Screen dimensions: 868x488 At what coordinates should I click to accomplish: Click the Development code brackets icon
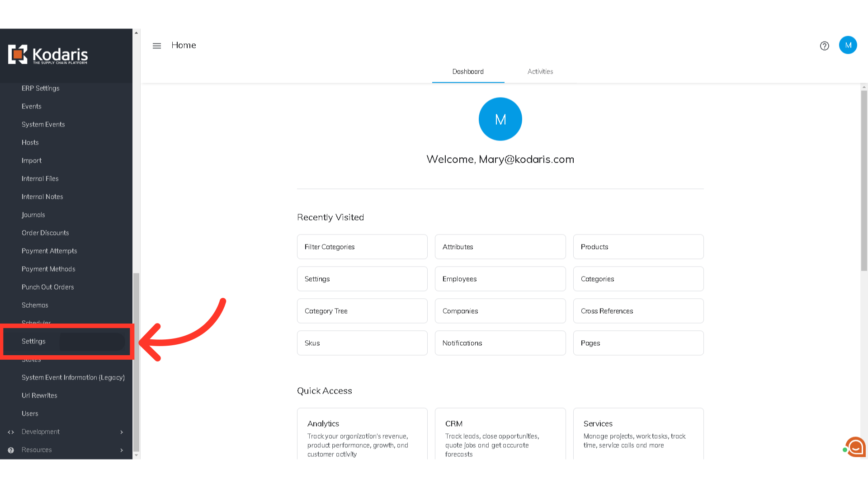pyautogui.click(x=11, y=432)
